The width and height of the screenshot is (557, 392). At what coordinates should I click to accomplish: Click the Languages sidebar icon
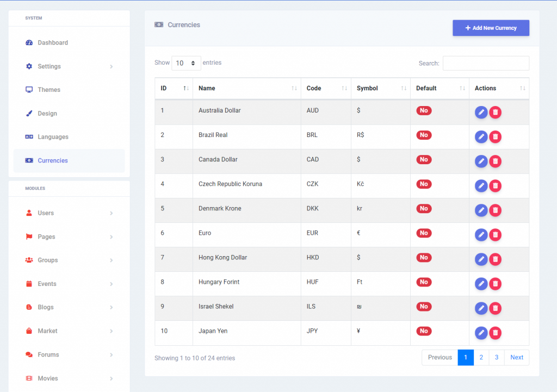point(29,136)
